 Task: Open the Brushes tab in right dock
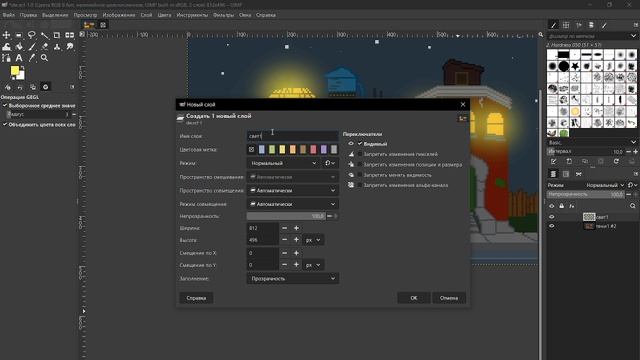(553, 25)
